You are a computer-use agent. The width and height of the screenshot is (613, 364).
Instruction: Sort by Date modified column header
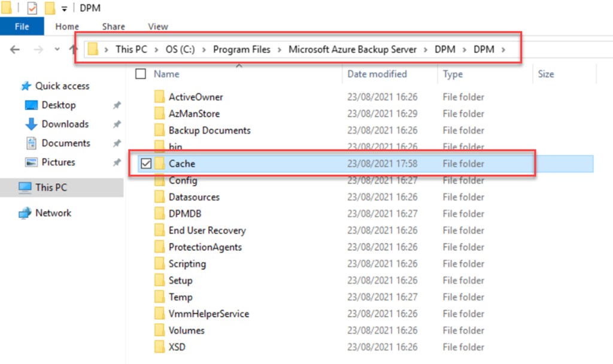click(x=377, y=74)
